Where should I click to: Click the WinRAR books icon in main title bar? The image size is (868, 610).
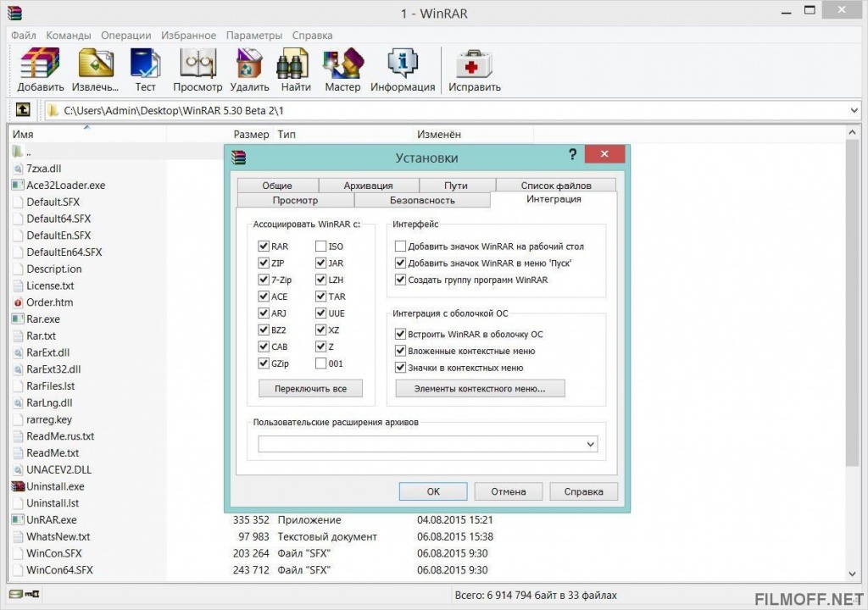14,13
